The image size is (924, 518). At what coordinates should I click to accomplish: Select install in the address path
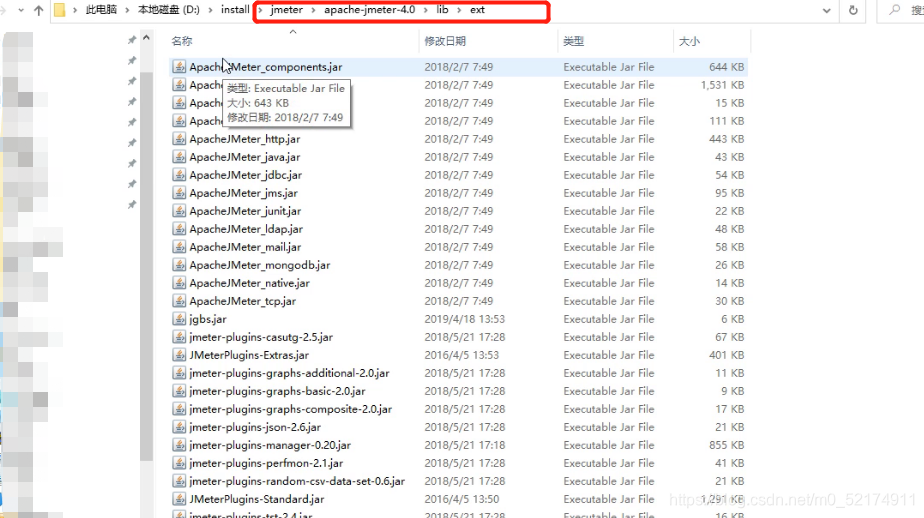tap(235, 10)
